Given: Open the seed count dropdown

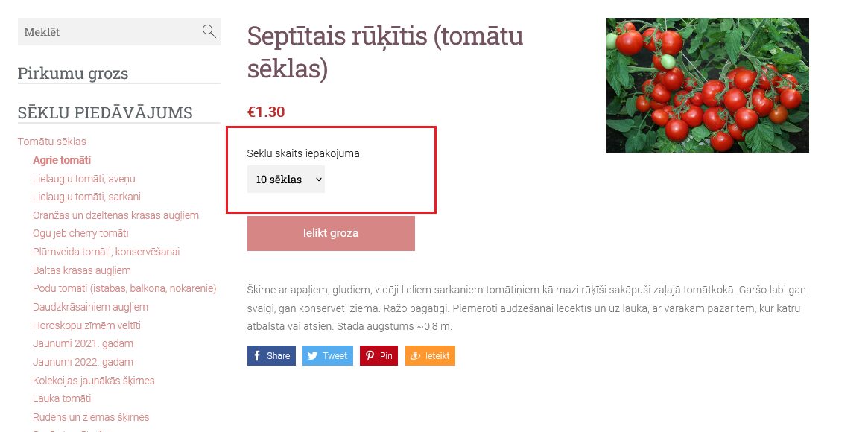Looking at the screenshot, I should pyautogui.click(x=285, y=180).
